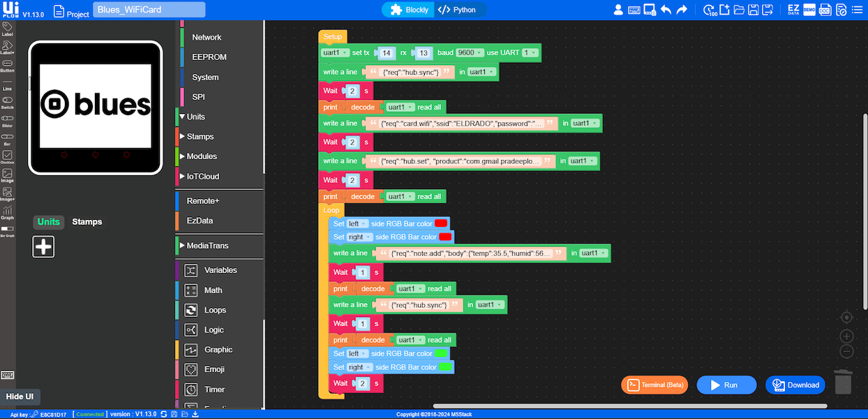Image resolution: width=868 pixels, height=419 pixels.
Task: Open the SPI block category
Action: 198,96
